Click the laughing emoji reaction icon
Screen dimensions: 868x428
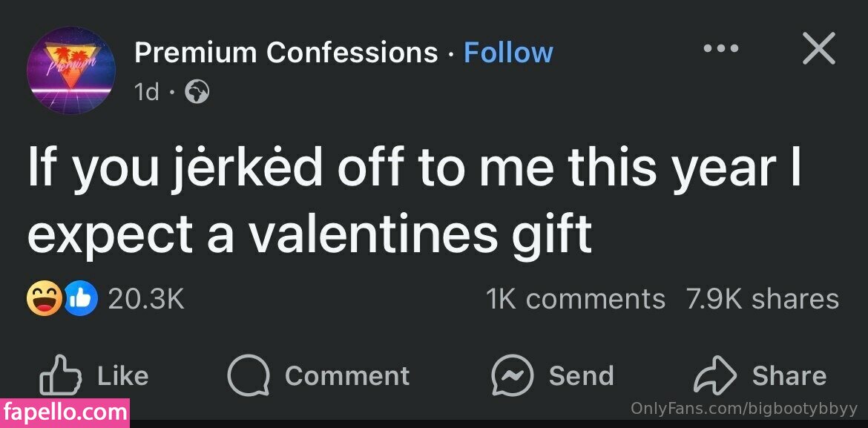point(44,299)
